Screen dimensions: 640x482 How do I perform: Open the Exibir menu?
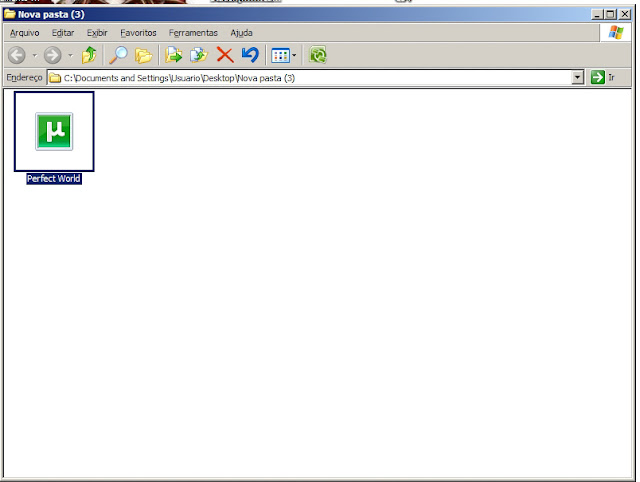pos(97,33)
